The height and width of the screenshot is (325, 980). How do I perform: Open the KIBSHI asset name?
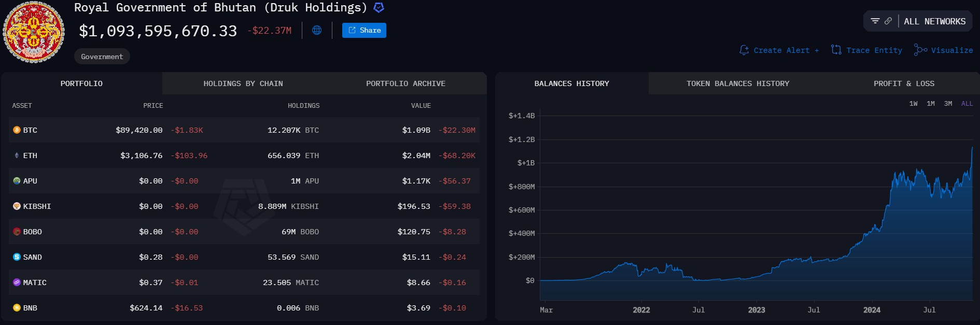coord(37,206)
